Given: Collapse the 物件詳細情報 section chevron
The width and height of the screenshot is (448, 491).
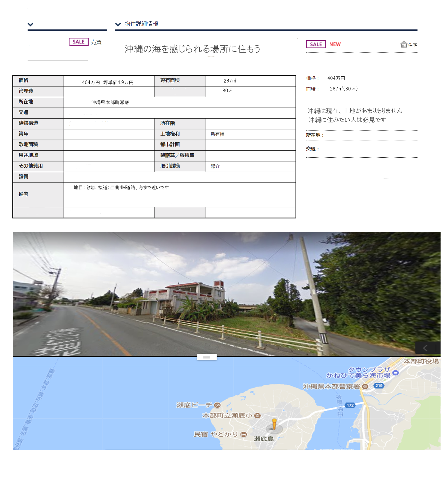Looking at the screenshot, I should coord(118,24).
